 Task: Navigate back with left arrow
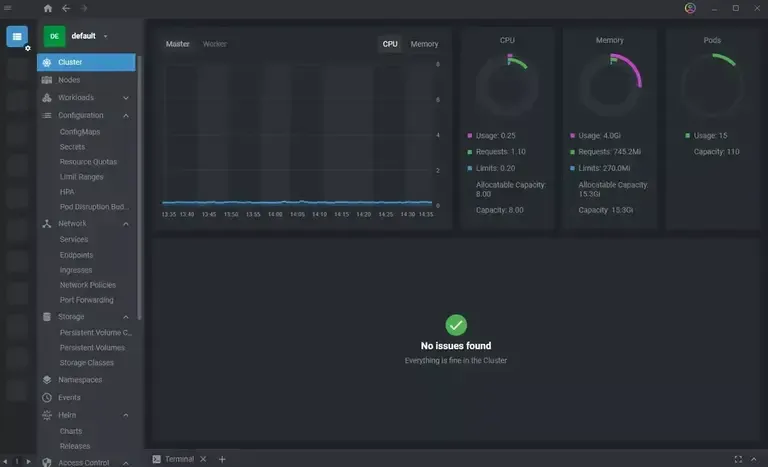pyautogui.click(x=66, y=8)
